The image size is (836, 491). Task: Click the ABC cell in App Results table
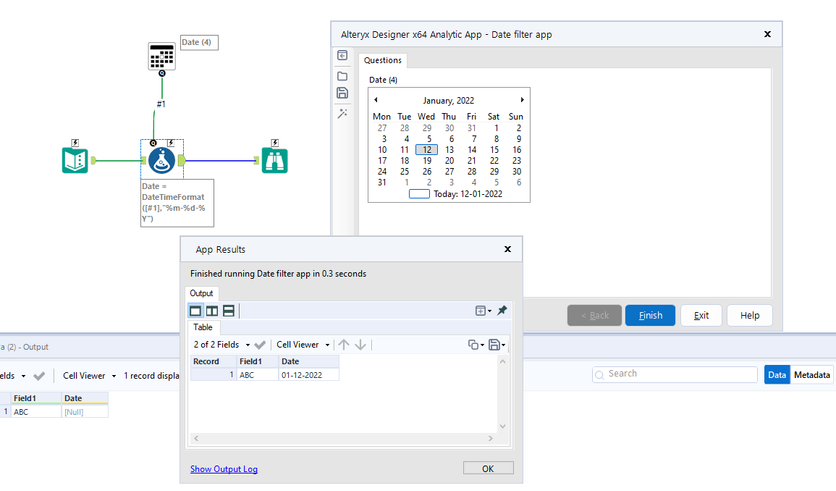point(258,375)
